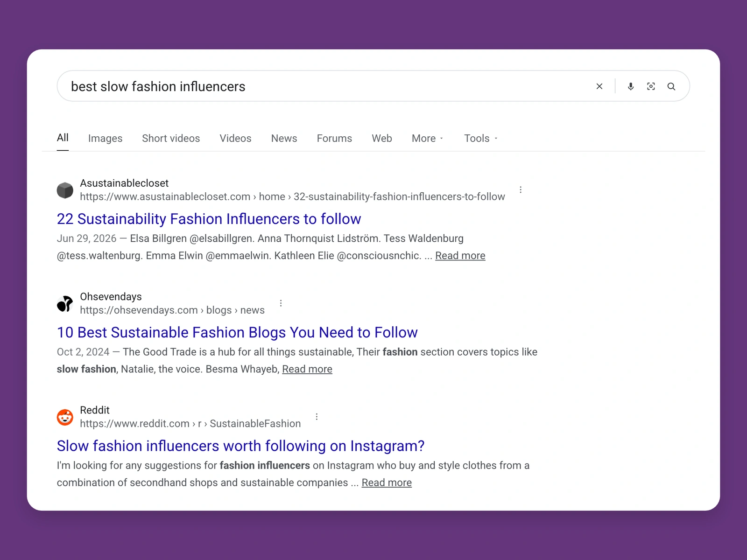This screenshot has height=560, width=747.
Task: Expand the Tools dropdown
Action: [481, 138]
